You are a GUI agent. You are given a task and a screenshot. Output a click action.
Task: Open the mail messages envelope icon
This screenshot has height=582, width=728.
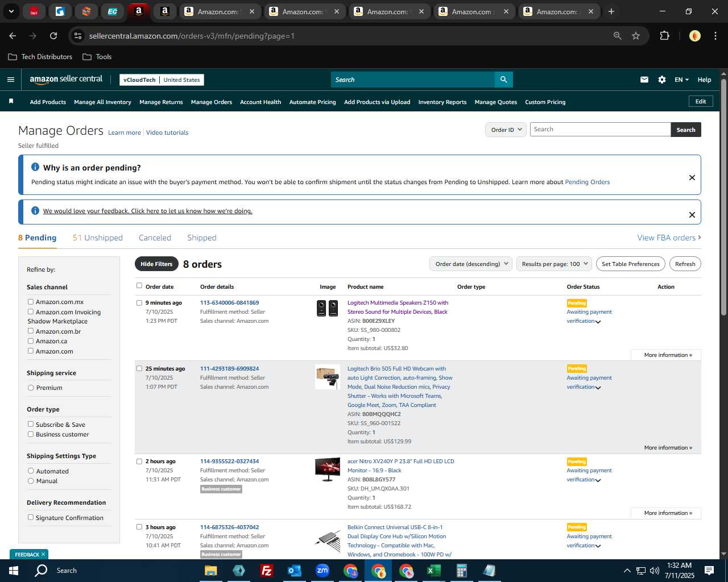(x=644, y=80)
